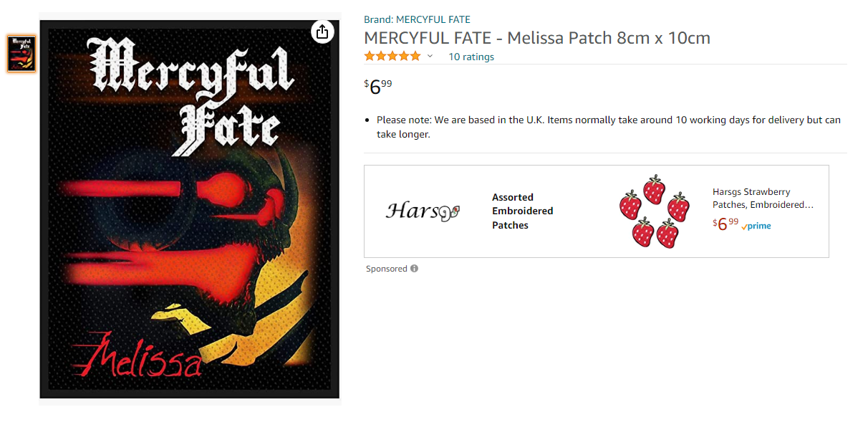This screenshot has width=868, height=440.
Task: Click the orange five-star rating icons
Action: coord(392,56)
